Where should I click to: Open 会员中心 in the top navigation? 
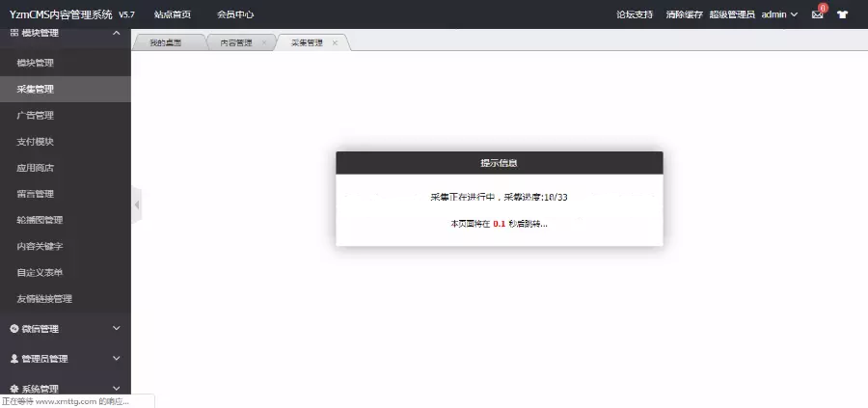[x=235, y=14]
